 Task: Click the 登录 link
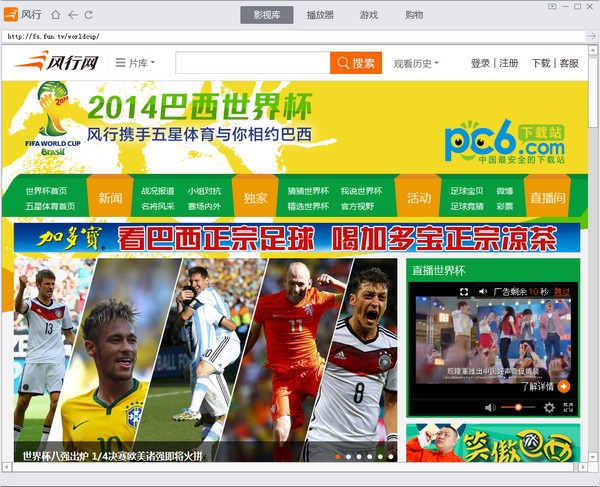pos(480,63)
